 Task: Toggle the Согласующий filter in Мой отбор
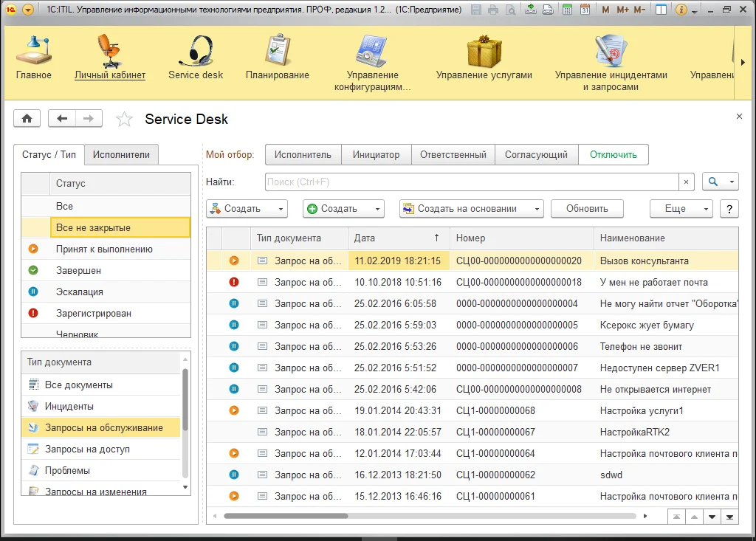[x=536, y=155]
